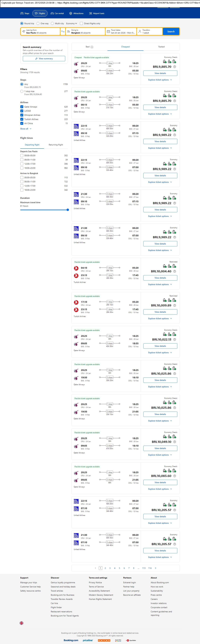This screenshot has width=200, height=644.
Task: Open the Returning flight tab
Action: 56,145
